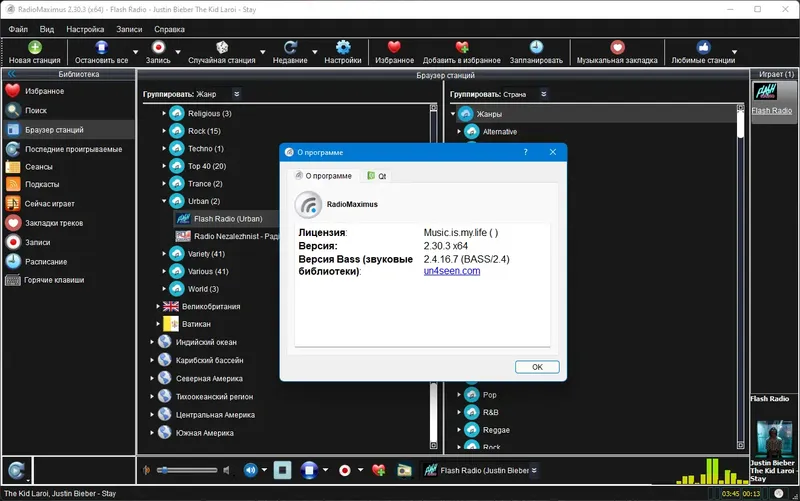The image size is (800, 501).
Task: Close the О программе dialog
Action: click(553, 152)
